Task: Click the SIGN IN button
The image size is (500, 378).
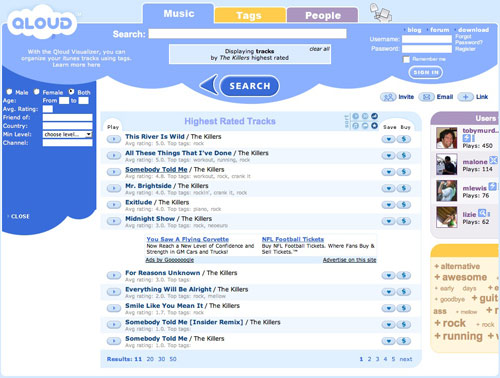Action: point(426,72)
